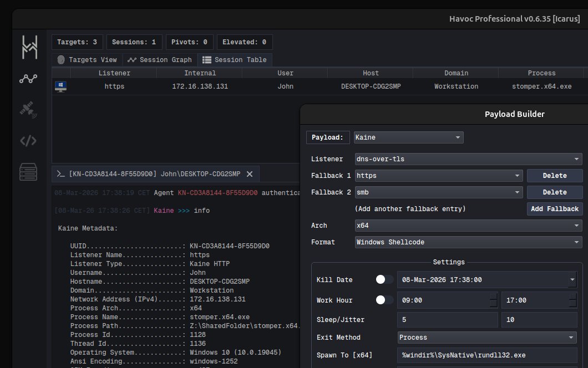Viewport: 588px width, 368px height.
Task: Open the Arch dropdown showing x64
Action: point(468,226)
